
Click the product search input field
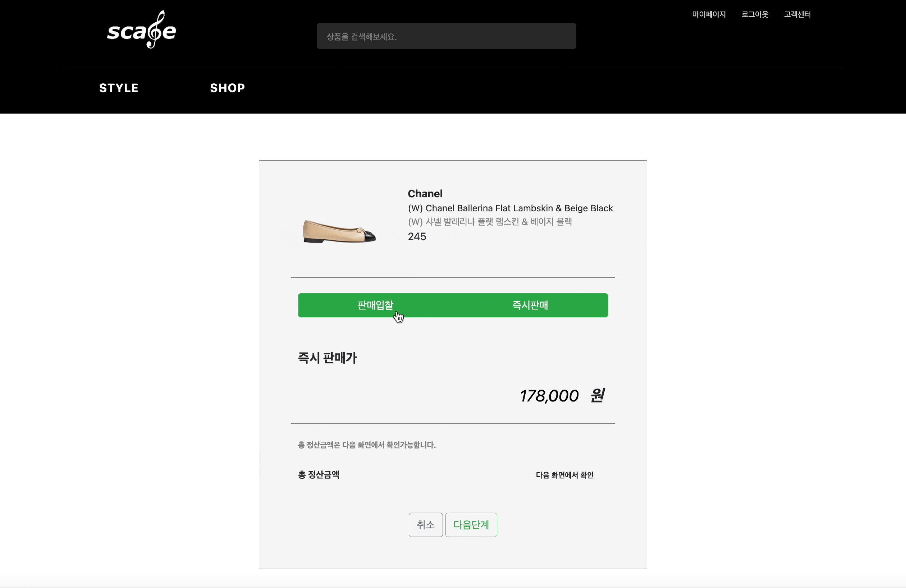446,36
